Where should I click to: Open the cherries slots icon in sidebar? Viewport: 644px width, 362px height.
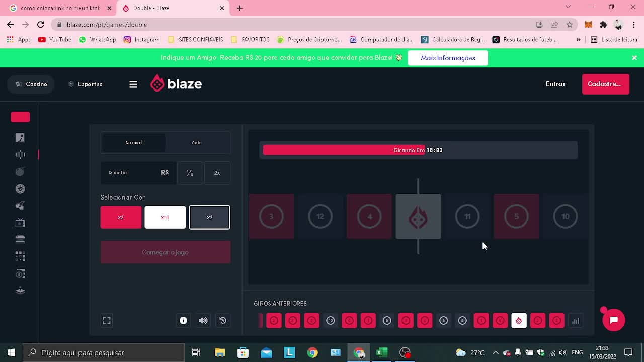pyautogui.click(x=20, y=206)
